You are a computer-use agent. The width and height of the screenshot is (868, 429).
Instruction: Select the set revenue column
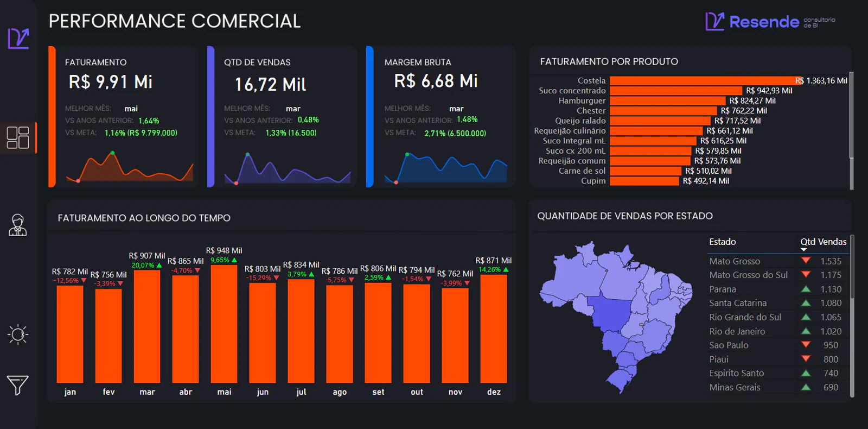378,333
